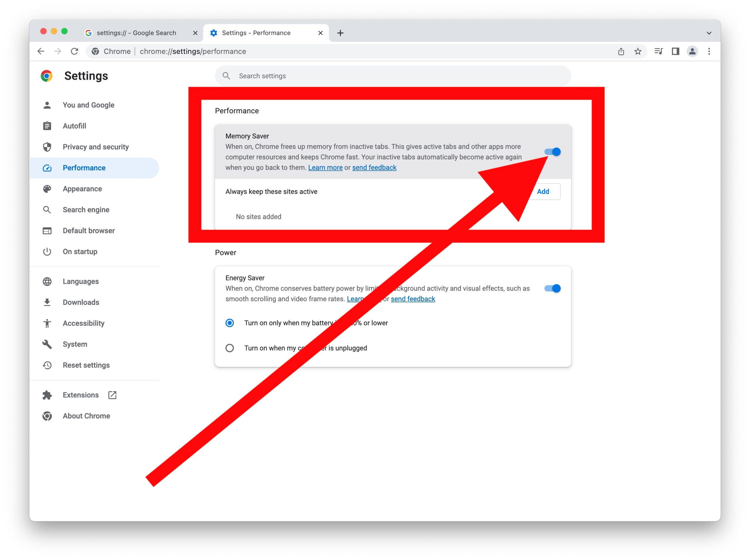Open the tab search chevron

(x=709, y=32)
